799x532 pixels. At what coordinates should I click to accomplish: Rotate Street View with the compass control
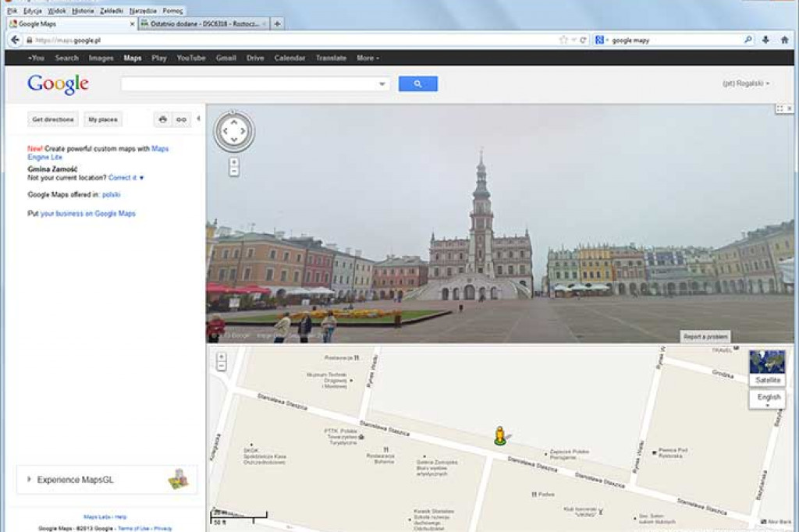(x=234, y=131)
